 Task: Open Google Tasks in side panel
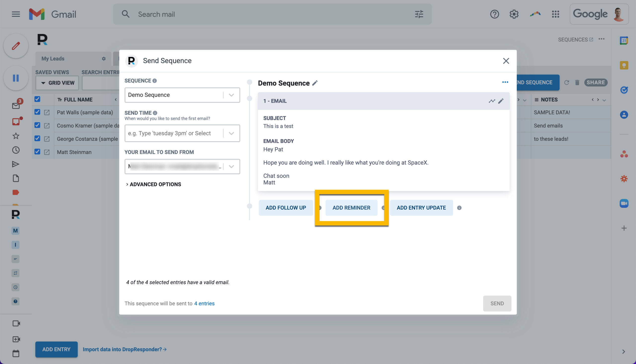624,90
